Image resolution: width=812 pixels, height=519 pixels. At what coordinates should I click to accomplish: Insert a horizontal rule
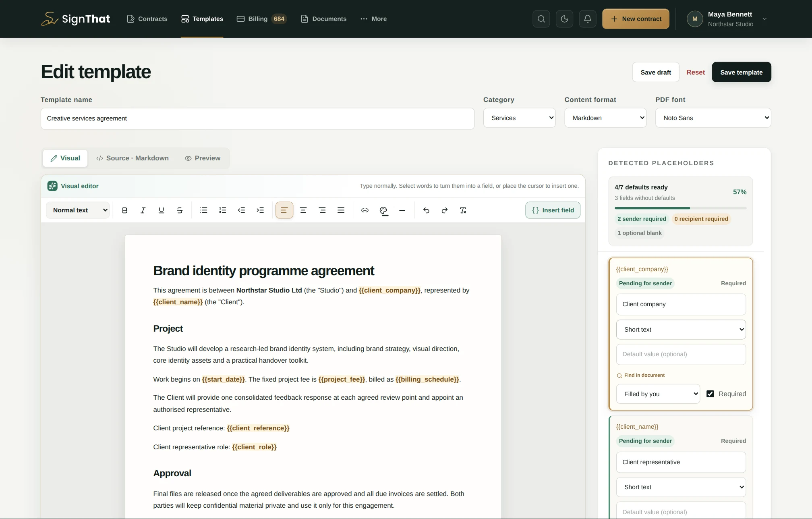coord(402,210)
